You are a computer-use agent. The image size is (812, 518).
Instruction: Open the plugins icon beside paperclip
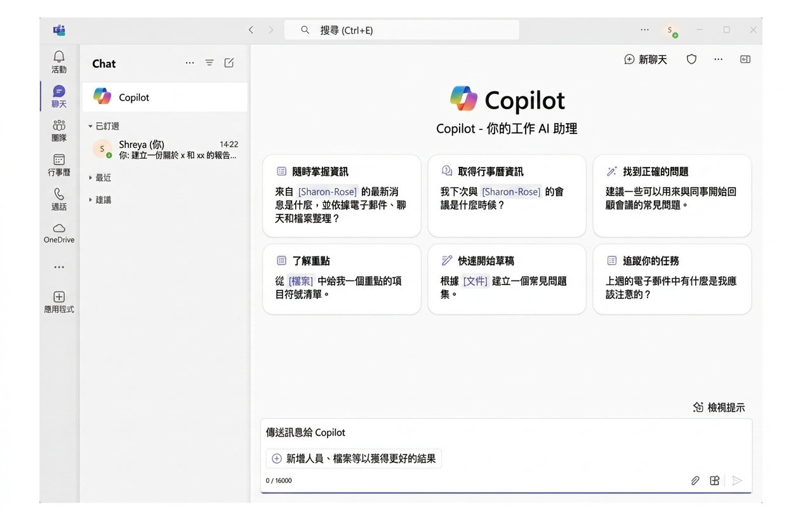coord(715,481)
